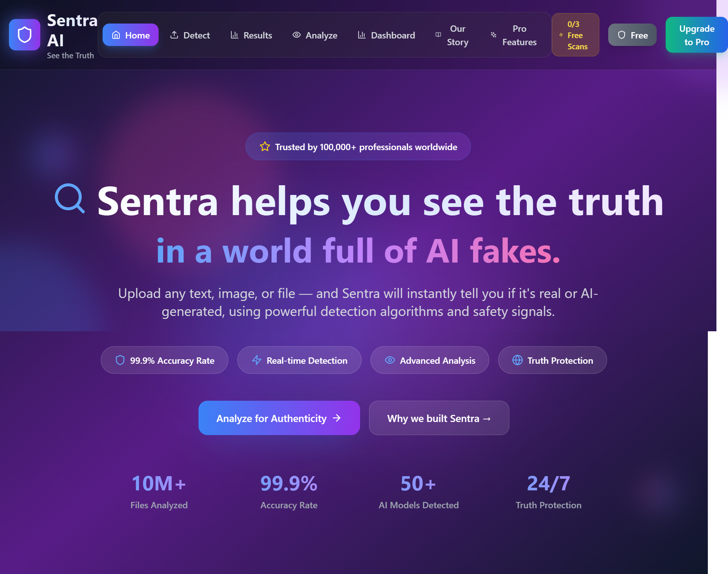Viewport: 728px width, 574px height.
Task: Click the eye icon in Advanced Analysis
Action: [x=390, y=360]
